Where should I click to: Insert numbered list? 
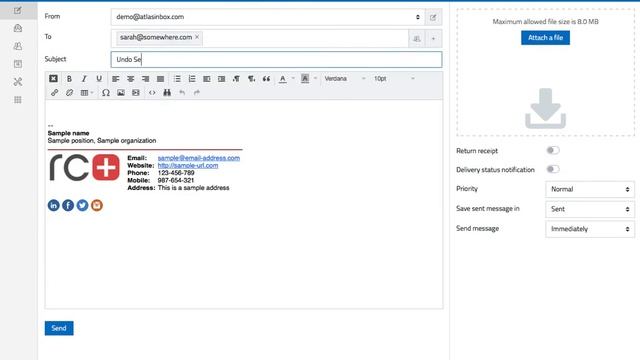192,78
